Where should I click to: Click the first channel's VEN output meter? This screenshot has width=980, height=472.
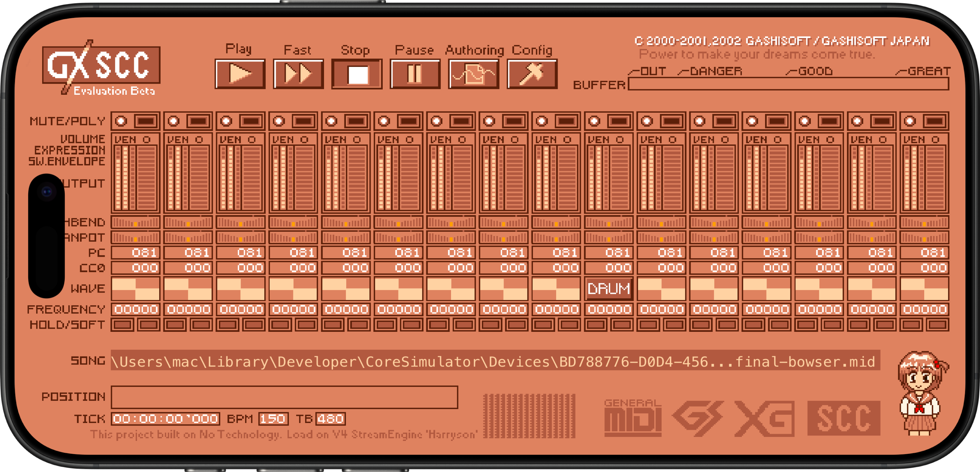(136, 172)
